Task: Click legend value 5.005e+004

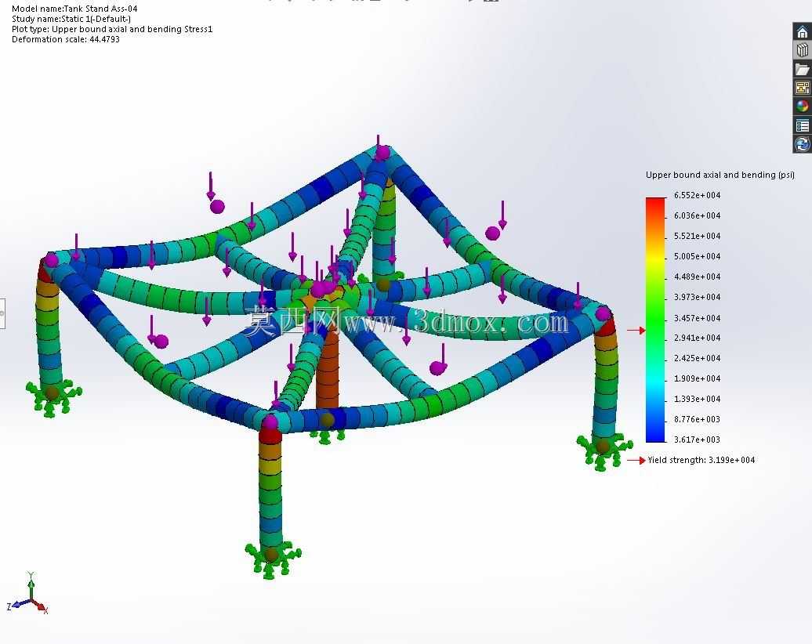Action: [697, 256]
